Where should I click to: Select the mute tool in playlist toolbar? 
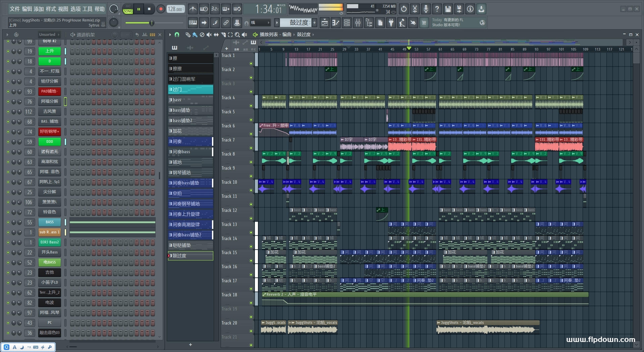click(209, 35)
